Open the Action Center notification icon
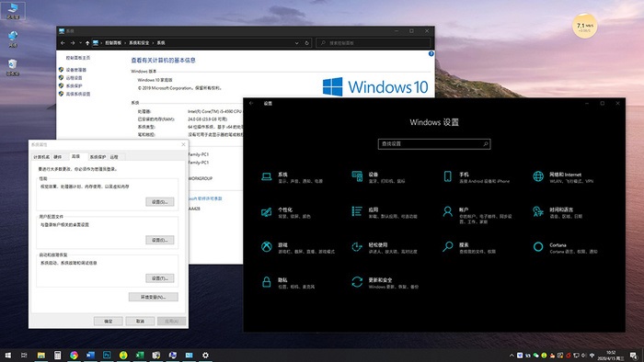Image resolution: width=644 pixels, height=362 pixels. 634,356
